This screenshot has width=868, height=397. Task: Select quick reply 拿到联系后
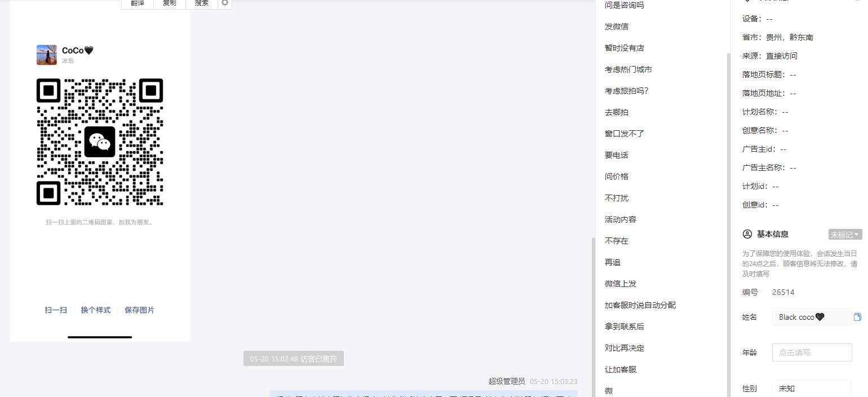click(x=625, y=327)
